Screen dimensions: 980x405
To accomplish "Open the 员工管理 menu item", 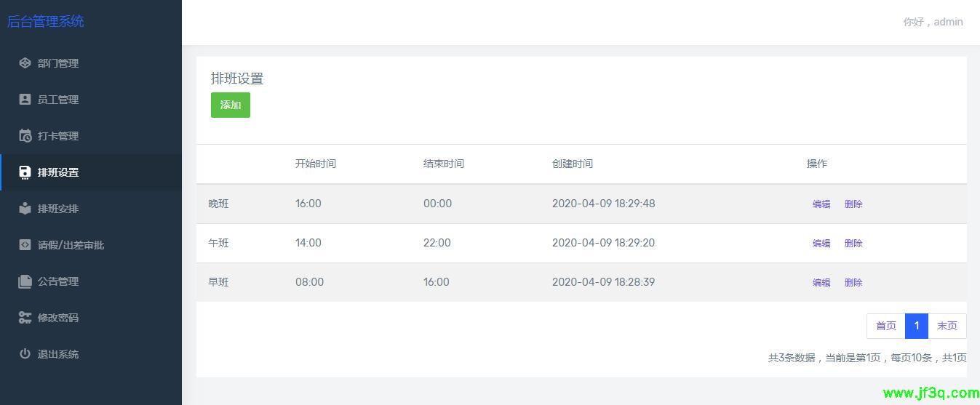I will [58, 100].
